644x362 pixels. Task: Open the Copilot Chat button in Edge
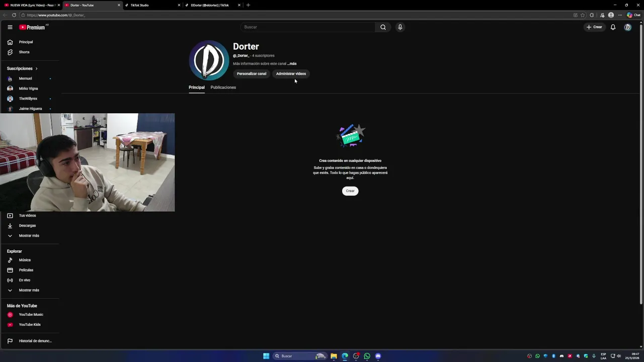[x=633, y=15]
